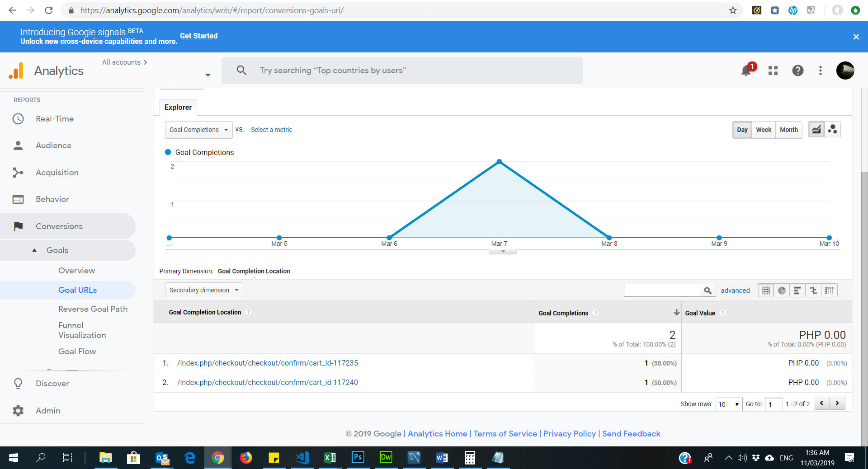Click the Get Started link
The height and width of the screenshot is (469, 868).
coord(198,36)
